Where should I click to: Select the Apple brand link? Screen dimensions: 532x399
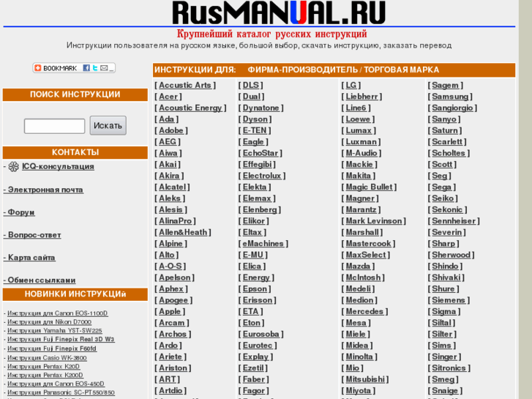[170, 311]
